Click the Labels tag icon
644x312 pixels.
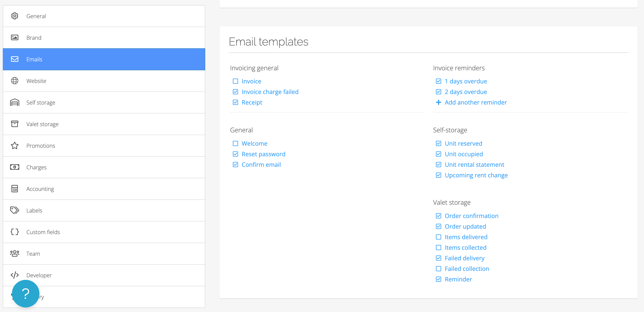14,210
